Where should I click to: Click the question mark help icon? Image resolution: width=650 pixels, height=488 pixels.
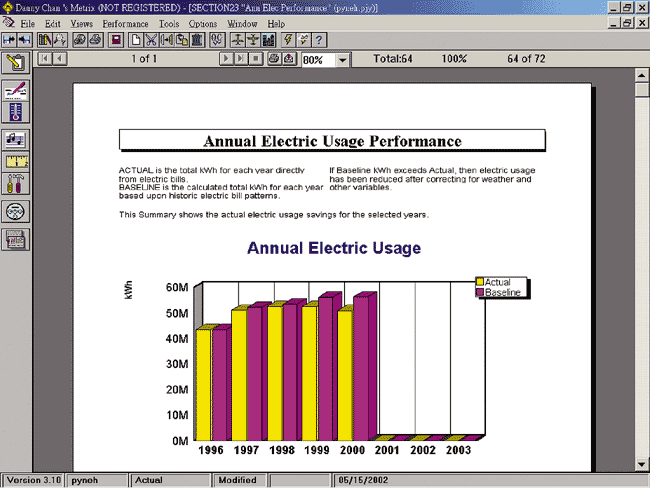pyautogui.click(x=318, y=40)
